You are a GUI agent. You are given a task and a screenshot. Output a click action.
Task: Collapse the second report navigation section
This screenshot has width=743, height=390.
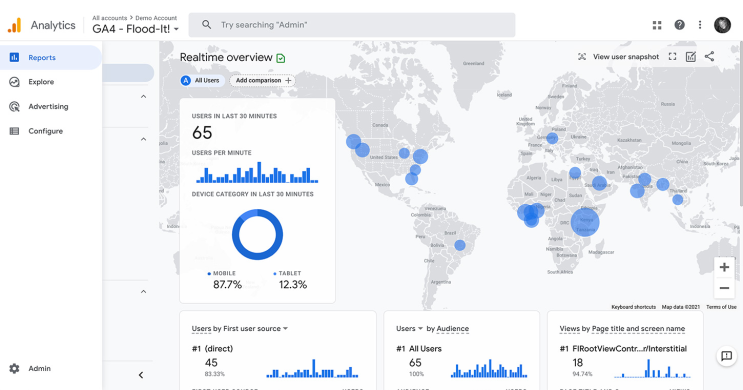tap(144, 139)
